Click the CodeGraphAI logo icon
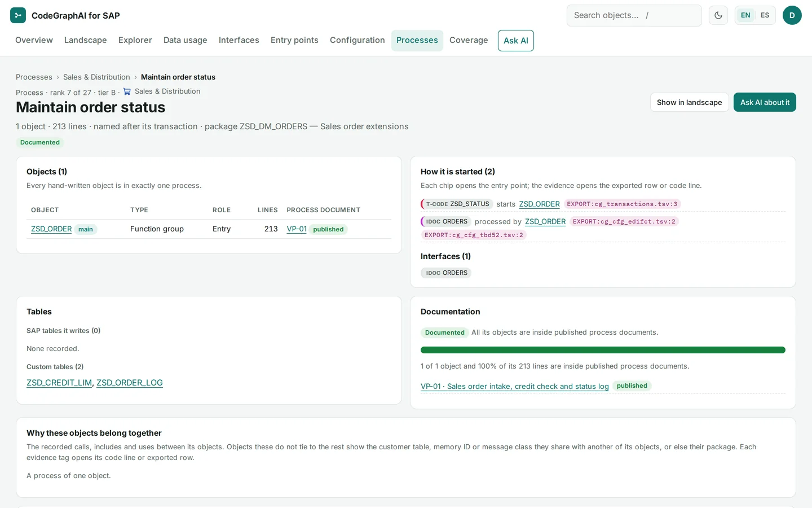812x508 pixels. pos(18,15)
